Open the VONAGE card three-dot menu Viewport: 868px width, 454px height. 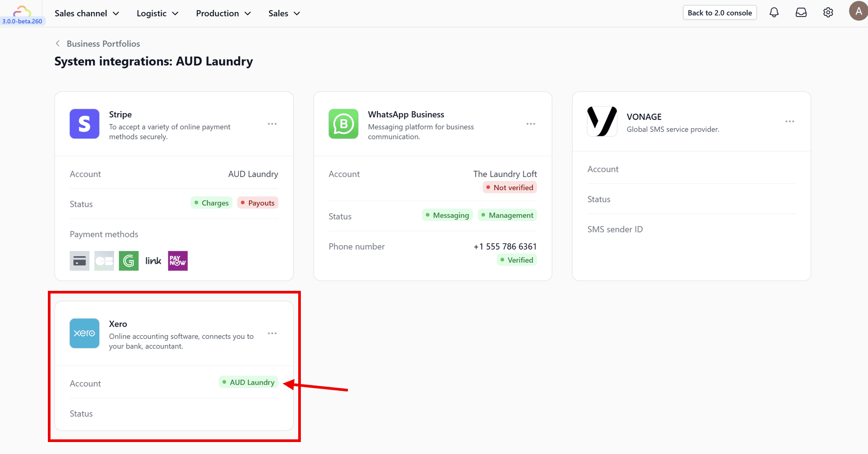(790, 121)
